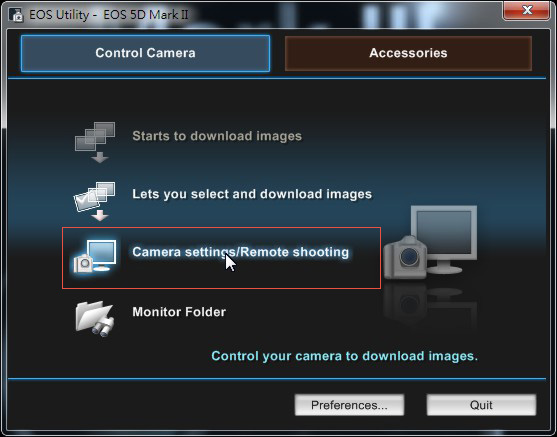Click the Monitor Folder icon with binoculars
The width and height of the screenshot is (557, 437).
tap(95, 319)
